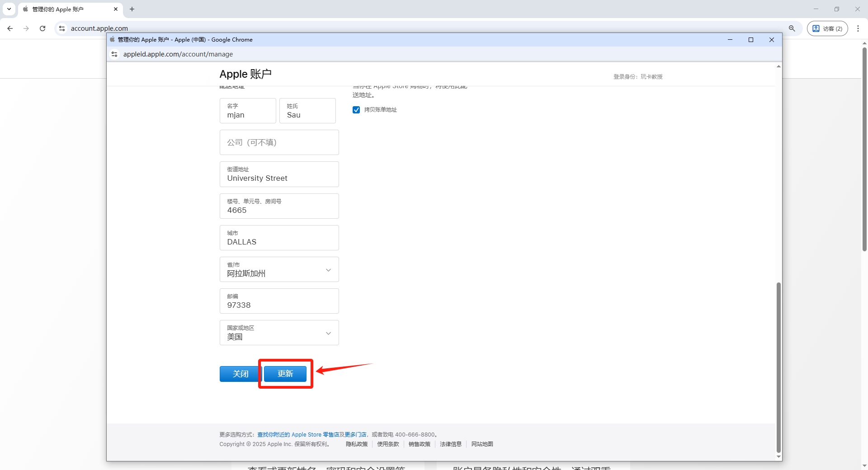
Task: Select the 管理你的 Apple 账户 browser tab
Action: 71,9
